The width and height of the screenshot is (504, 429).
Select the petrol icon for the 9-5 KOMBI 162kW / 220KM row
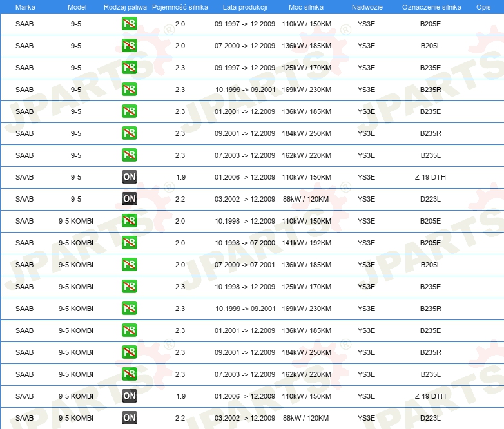(129, 374)
